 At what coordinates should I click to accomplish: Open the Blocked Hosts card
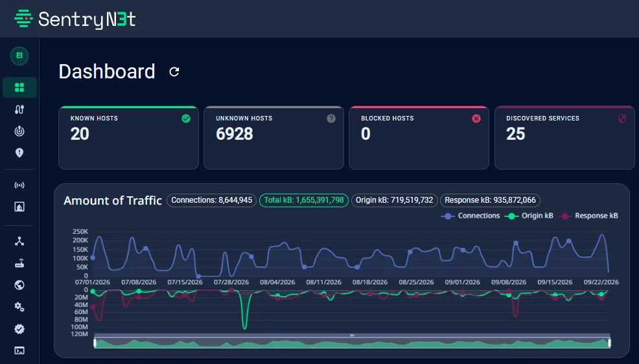(419, 137)
